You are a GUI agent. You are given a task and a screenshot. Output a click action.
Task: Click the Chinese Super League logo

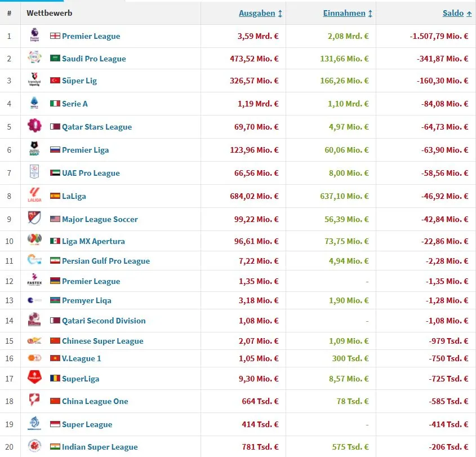[34, 341]
